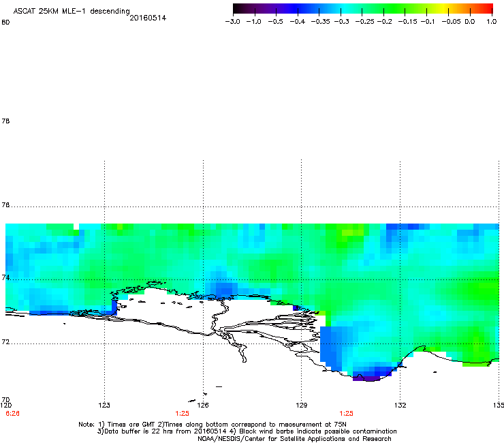Click the red time stamp 6:26
504x443 pixels.
(x=12, y=414)
